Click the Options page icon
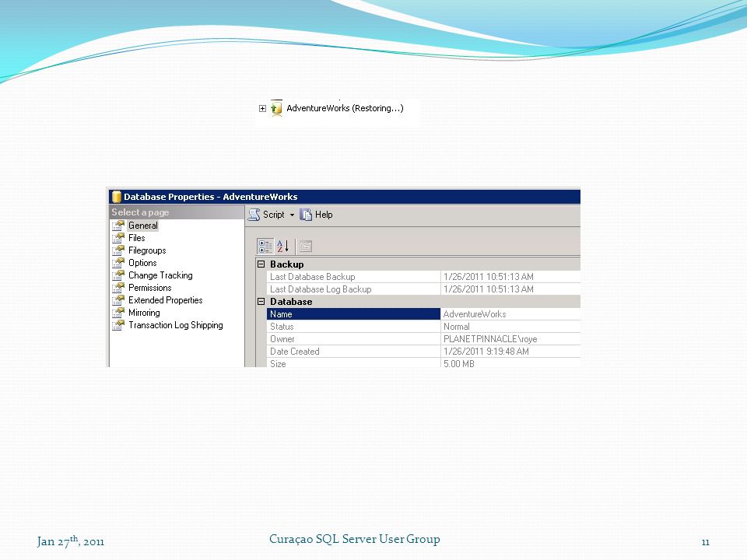The height and width of the screenshot is (560, 747). click(118, 263)
